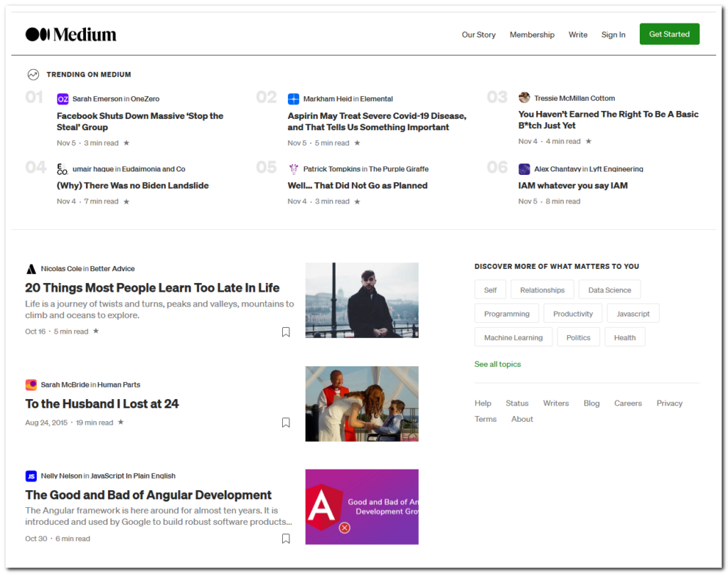Viewport: 728px width, 574px height.
Task: Click The Purple Giraffe icon
Action: coord(294,169)
